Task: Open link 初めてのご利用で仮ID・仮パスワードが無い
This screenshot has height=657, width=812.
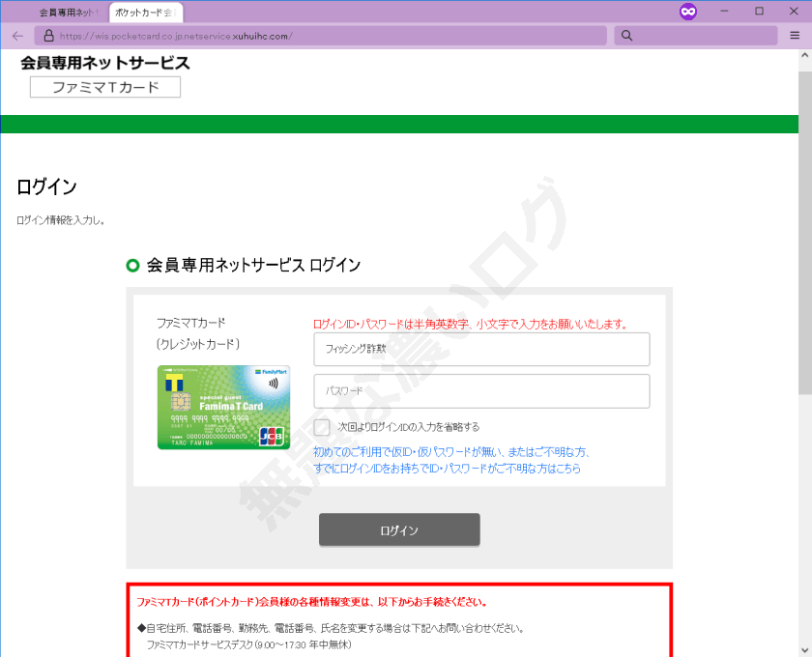Action: pyautogui.click(x=451, y=452)
